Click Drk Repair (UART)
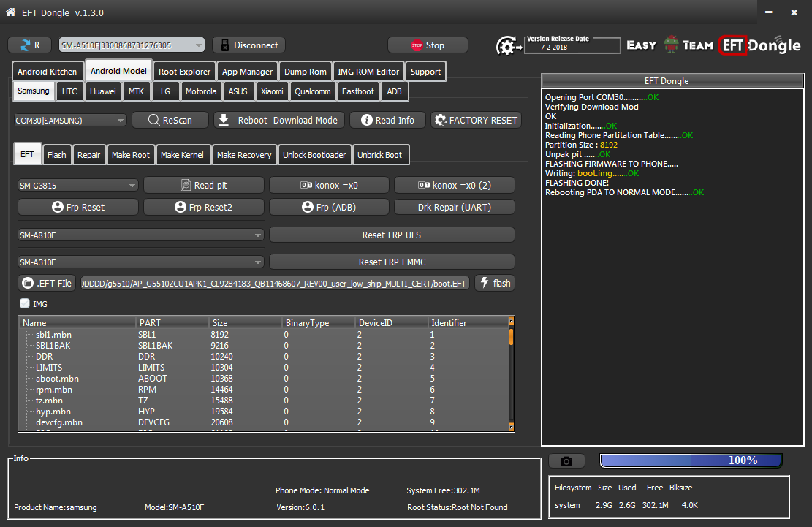The height and width of the screenshot is (527, 812). tap(455, 207)
